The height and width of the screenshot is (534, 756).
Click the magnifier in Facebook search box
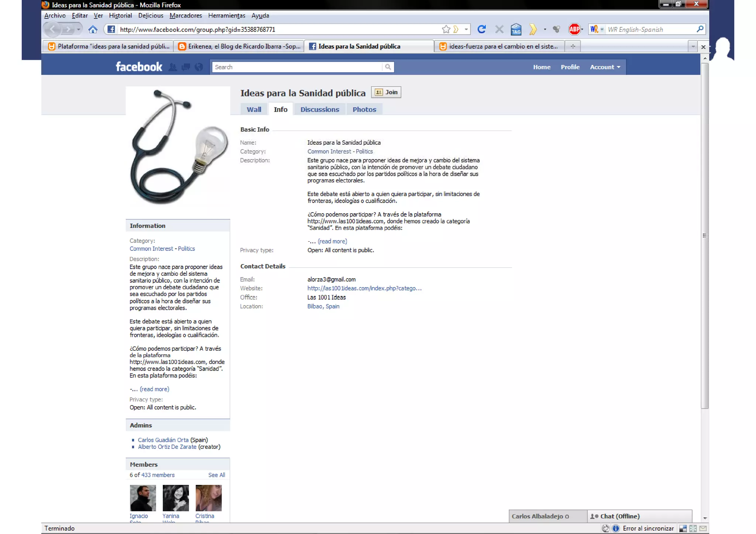(388, 67)
